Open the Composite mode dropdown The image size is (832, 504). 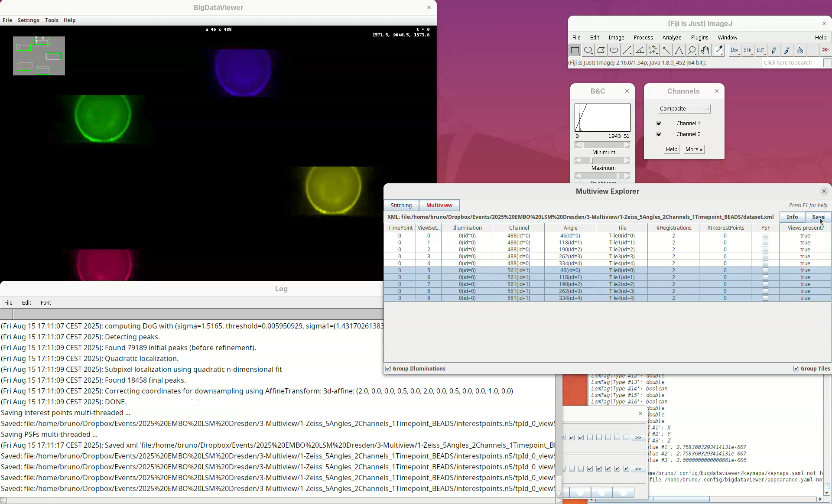684,109
